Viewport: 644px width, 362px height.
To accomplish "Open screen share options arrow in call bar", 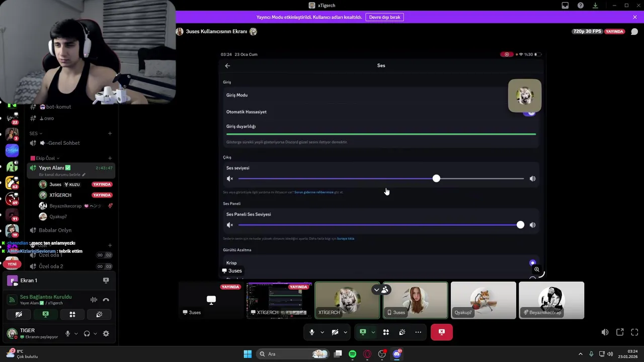I will point(373,332).
